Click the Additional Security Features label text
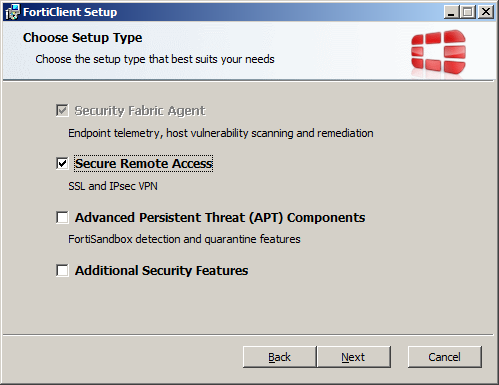 161,270
